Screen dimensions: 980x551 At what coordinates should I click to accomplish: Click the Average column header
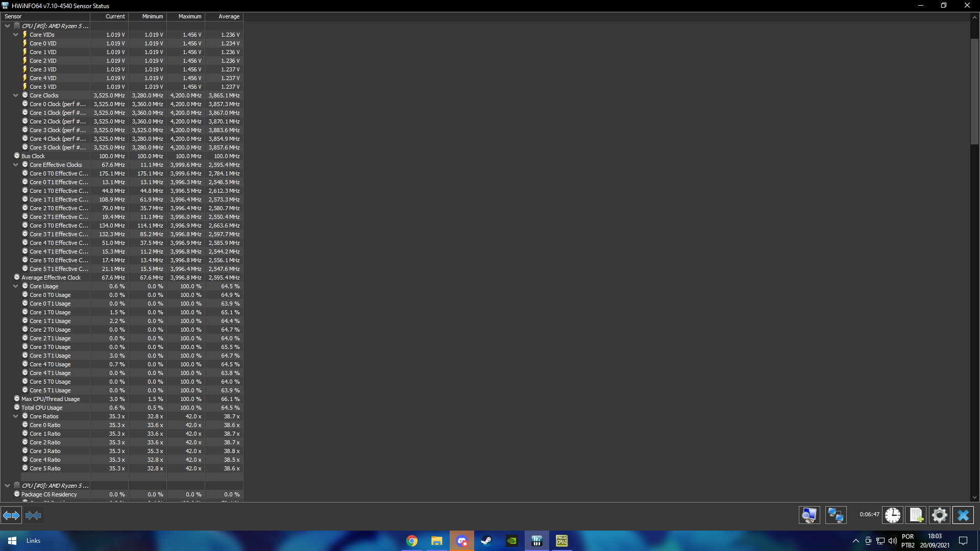(x=224, y=16)
